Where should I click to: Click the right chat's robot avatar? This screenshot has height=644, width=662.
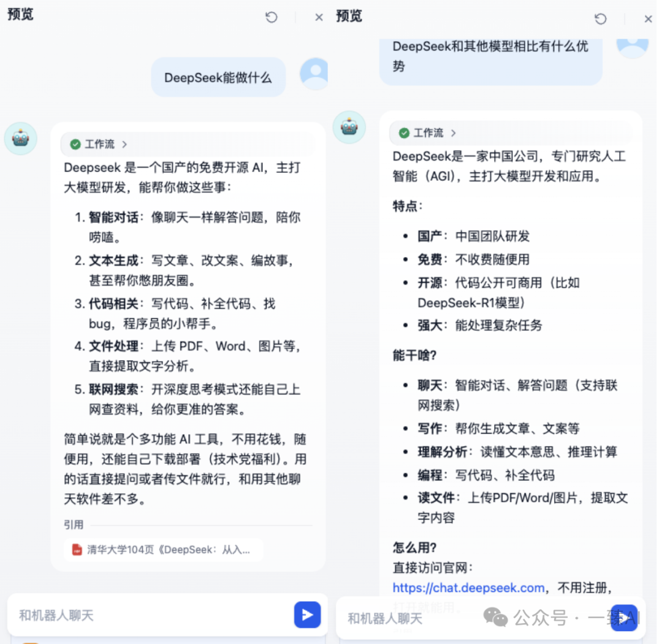pyautogui.click(x=349, y=127)
